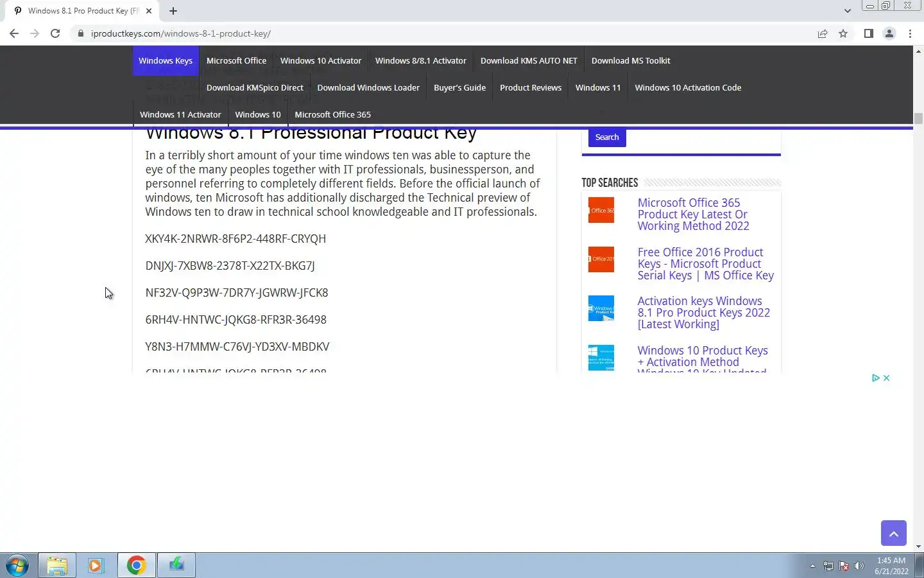This screenshot has width=924, height=578.
Task: Open Free Office 2016 Product Keys link
Action: (705, 264)
